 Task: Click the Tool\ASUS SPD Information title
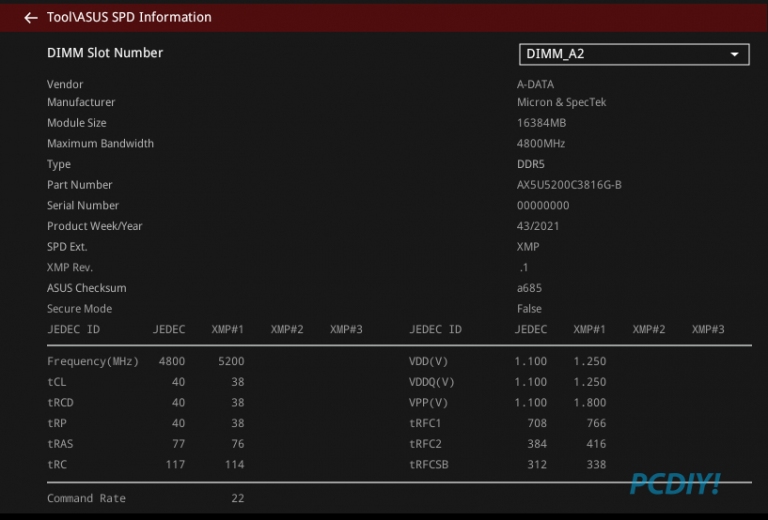(x=129, y=17)
